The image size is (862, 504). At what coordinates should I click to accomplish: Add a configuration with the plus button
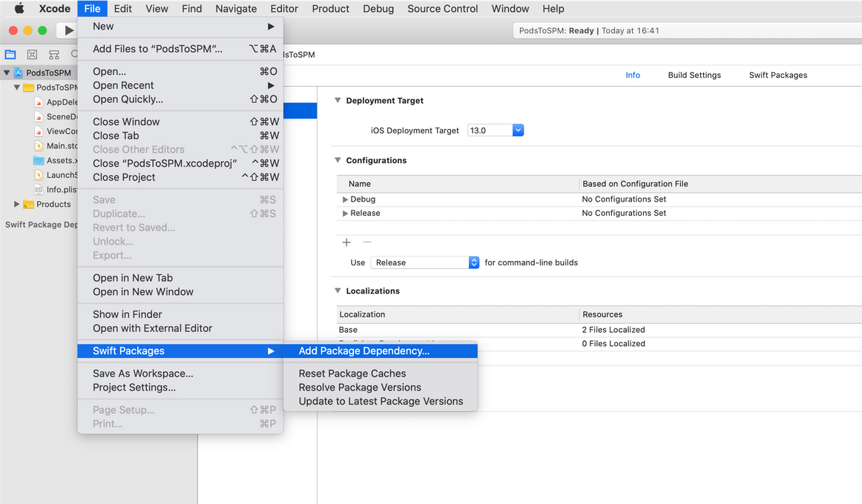tap(346, 242)
